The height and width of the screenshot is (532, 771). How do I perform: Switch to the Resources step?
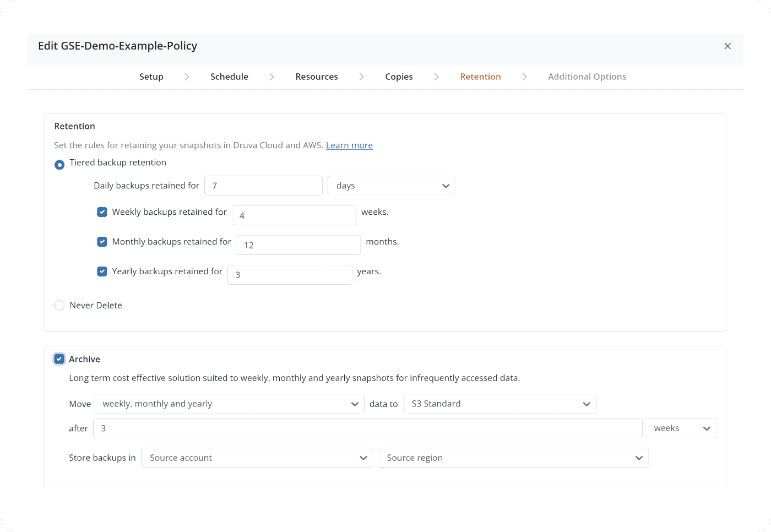pos(317,77)
